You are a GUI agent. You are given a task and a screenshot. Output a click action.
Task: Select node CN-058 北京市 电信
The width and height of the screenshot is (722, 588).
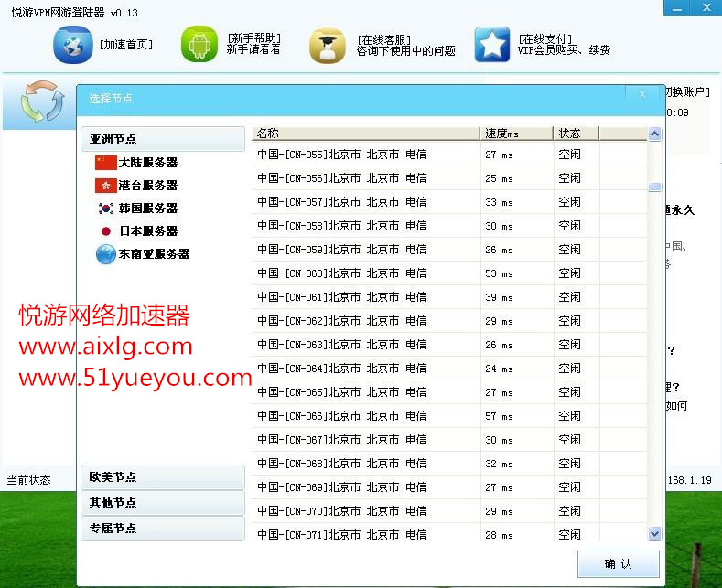point(449,226)
